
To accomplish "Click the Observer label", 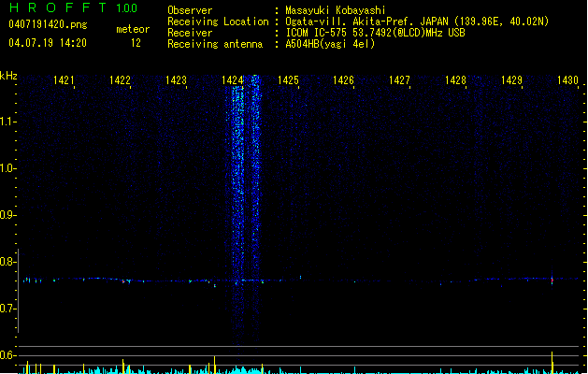I will tap(190, 10).
